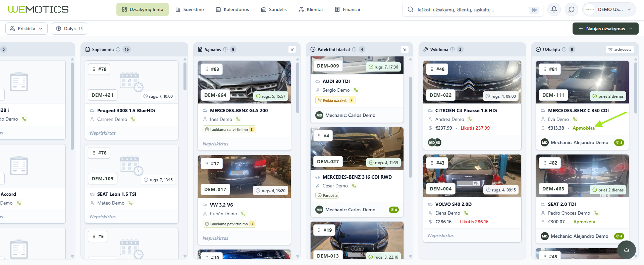
Task: Click drag handle on card #79
Action: [94, 69]
